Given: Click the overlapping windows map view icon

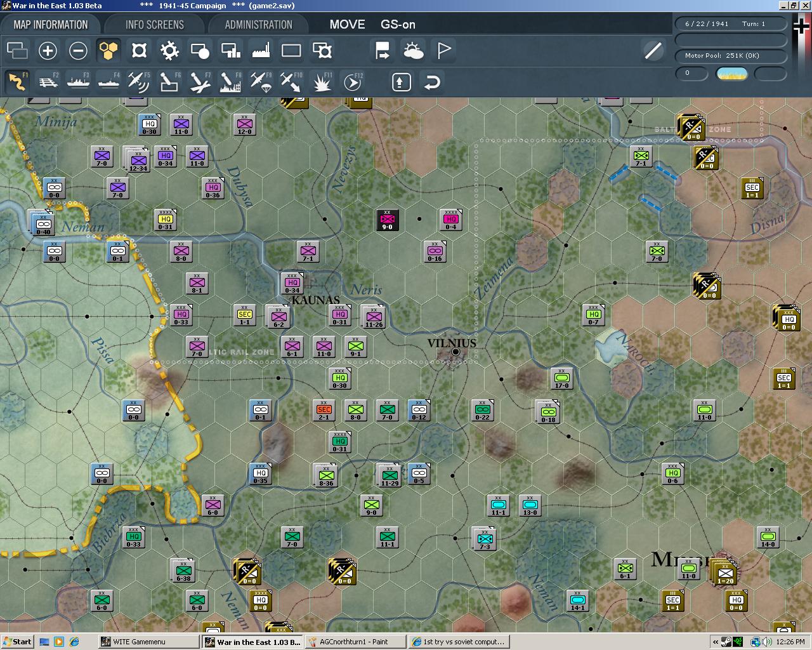Looking at the screenshot, I should (x=17, y=50).
